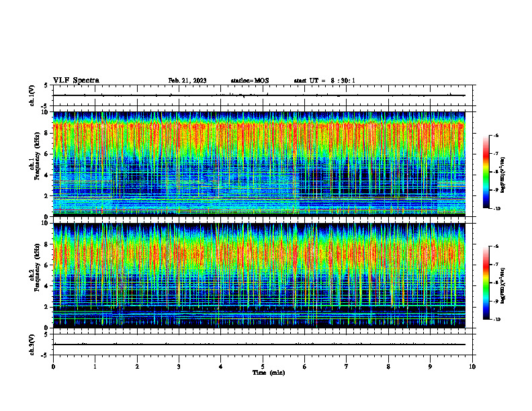Click inside the ch.2 spectrogram panel
532x411 pixels.
[259, 275]
